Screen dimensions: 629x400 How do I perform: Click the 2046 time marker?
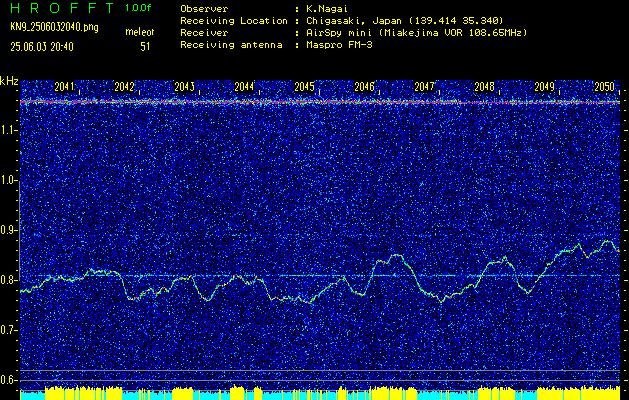364,87
